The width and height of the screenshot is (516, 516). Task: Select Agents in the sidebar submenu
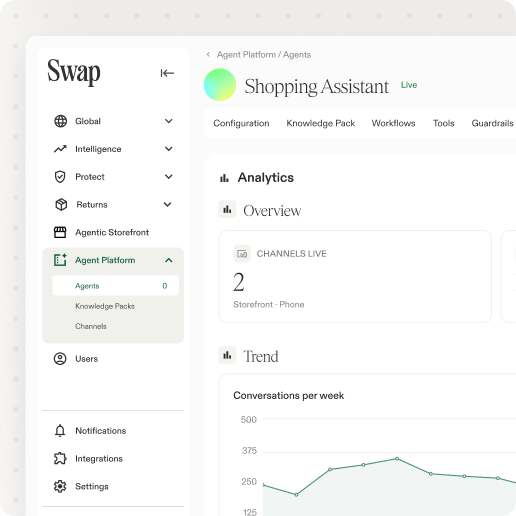click(116, 286)
